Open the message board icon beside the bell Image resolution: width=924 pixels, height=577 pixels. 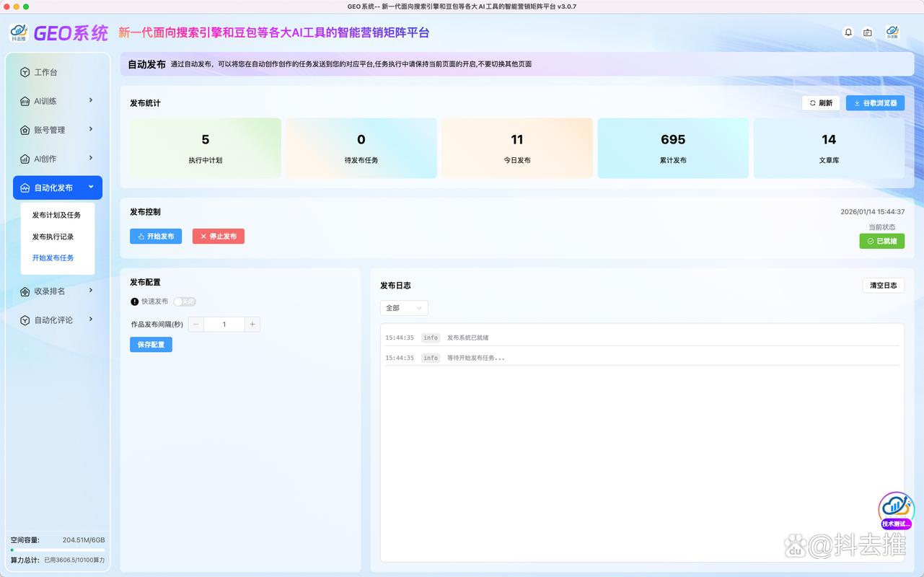868,32
